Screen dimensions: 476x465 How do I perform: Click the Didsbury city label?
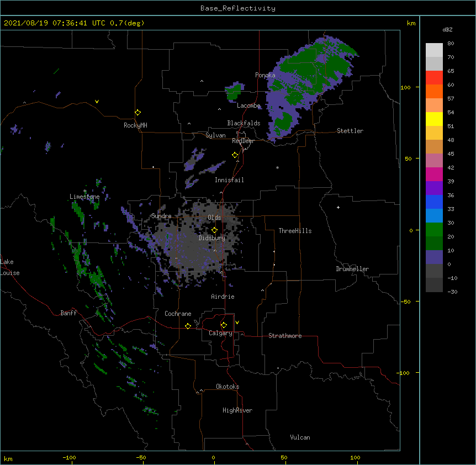point(212,238)
